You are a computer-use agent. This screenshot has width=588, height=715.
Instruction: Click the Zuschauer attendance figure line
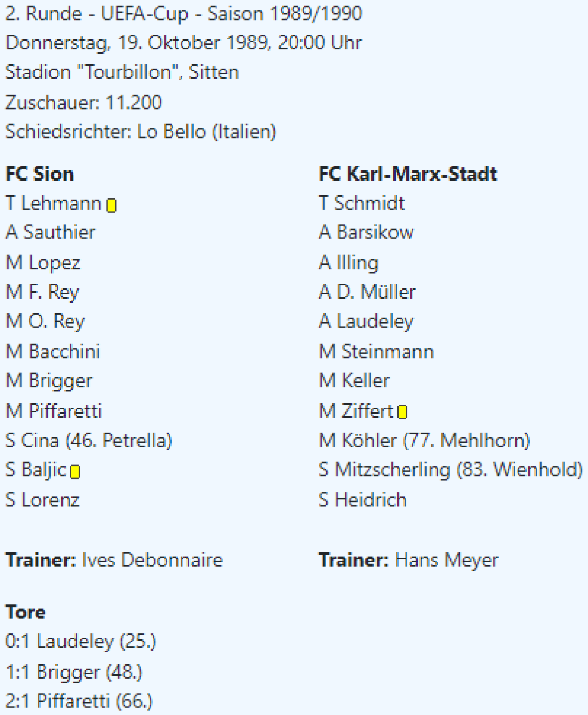pos(83,102)
